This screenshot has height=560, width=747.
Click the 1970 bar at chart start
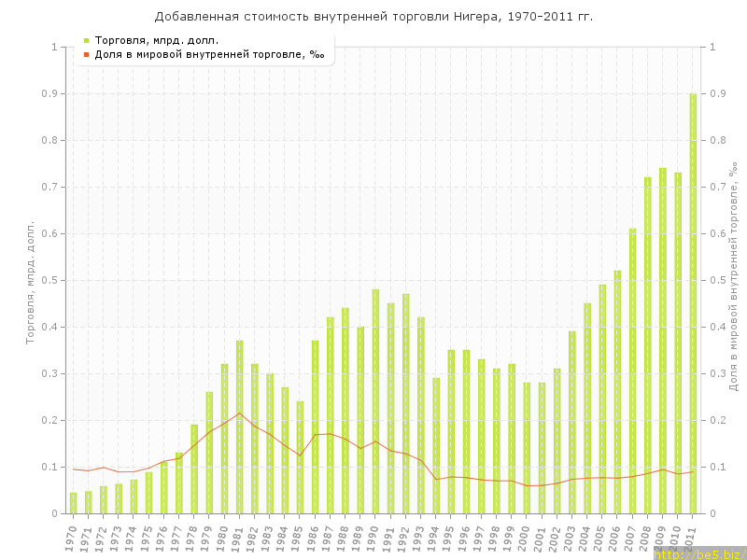coord(73,503)
